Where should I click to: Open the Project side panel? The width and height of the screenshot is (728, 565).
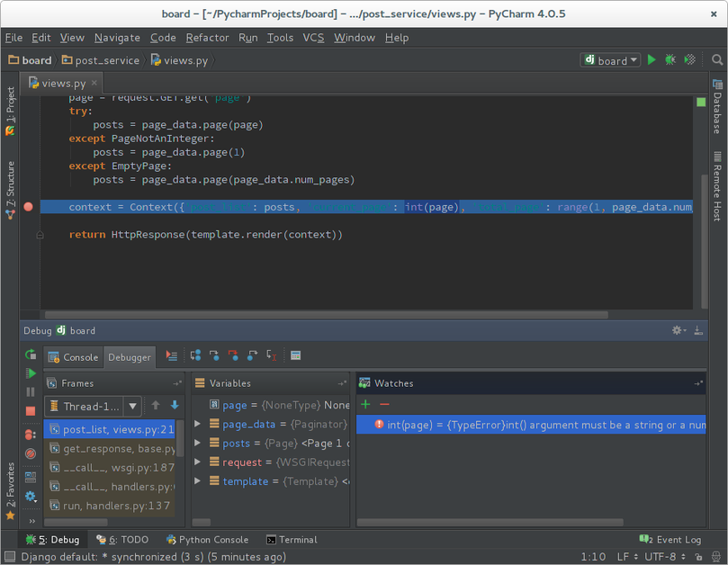click(10, 111)
